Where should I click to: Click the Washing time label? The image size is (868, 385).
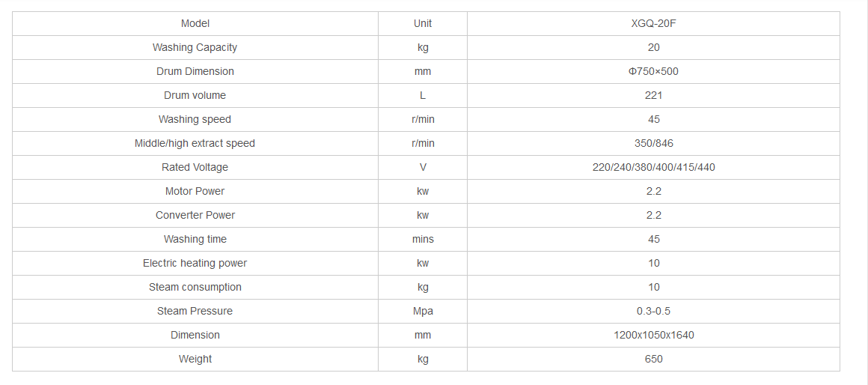195,239
